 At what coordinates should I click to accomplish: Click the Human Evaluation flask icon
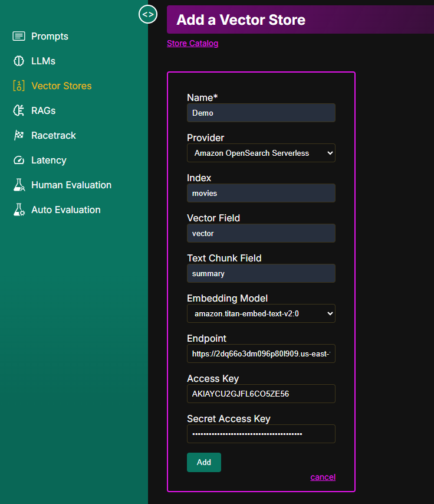click(19, 185)
